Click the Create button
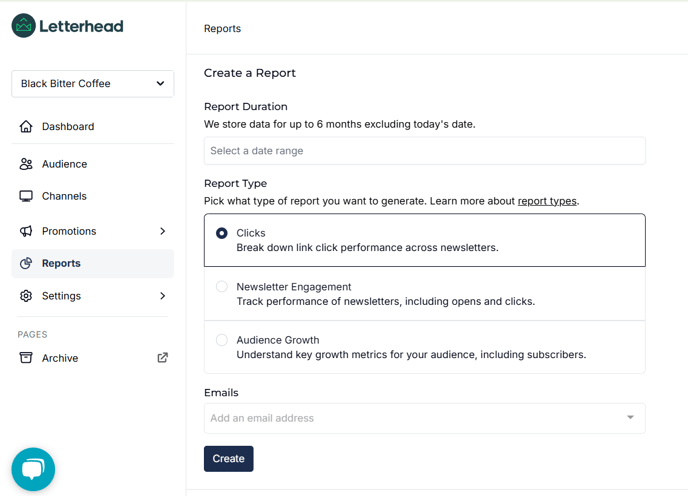 coord(229,459)
